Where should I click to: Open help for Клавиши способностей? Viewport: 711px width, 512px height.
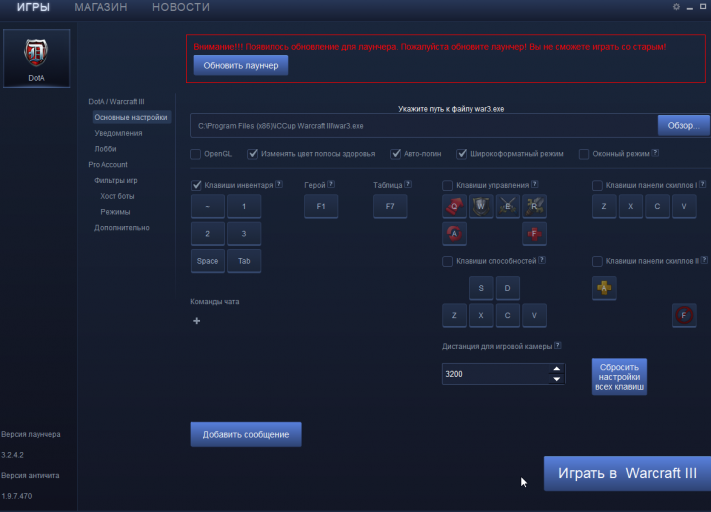click(542, 260)
